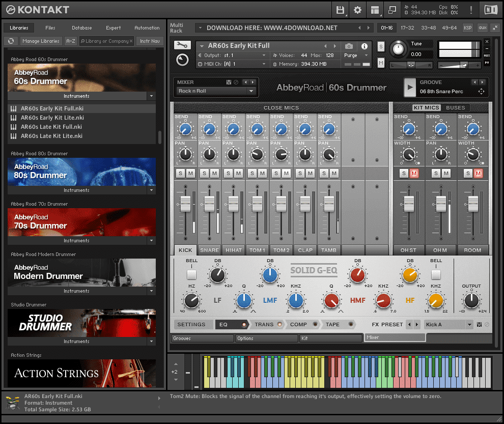Click the save disk icon in header
The image size is (504, 424).
click(341, 10)
